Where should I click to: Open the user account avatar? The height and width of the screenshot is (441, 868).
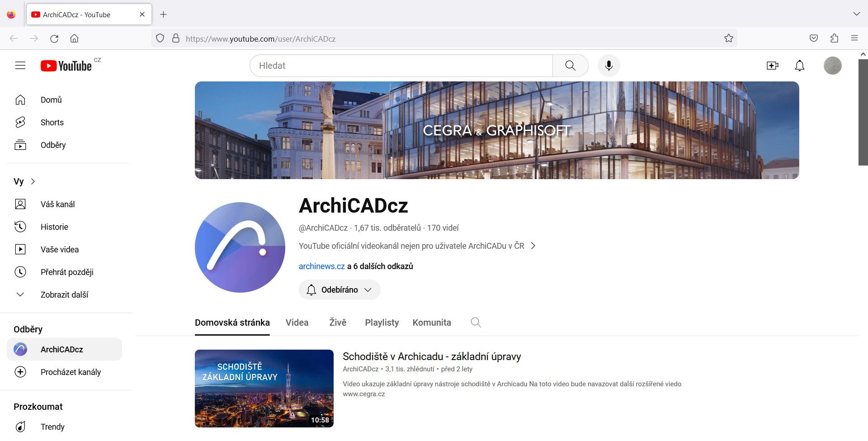click(x=832, y=66)
